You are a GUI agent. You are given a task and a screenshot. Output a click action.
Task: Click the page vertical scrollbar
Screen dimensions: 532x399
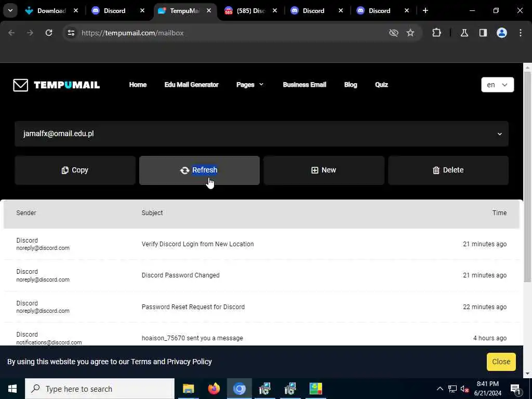pos(528,177)
